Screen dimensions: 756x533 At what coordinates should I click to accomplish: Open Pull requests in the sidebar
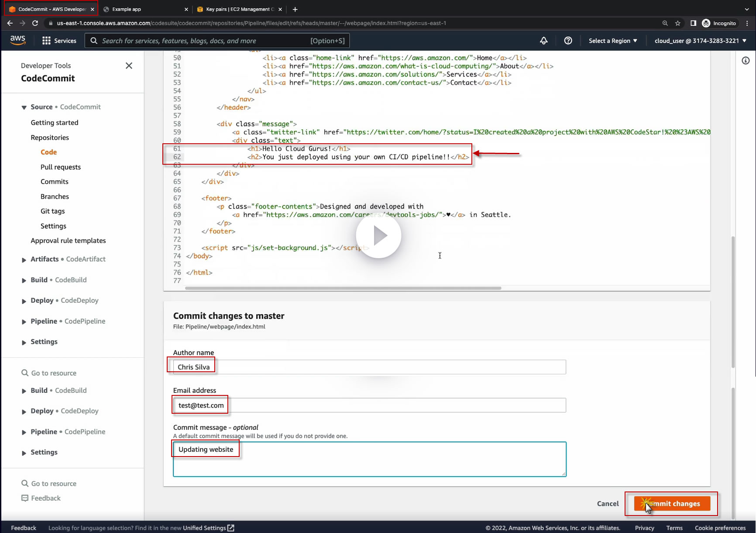click(x=61, y=167)
